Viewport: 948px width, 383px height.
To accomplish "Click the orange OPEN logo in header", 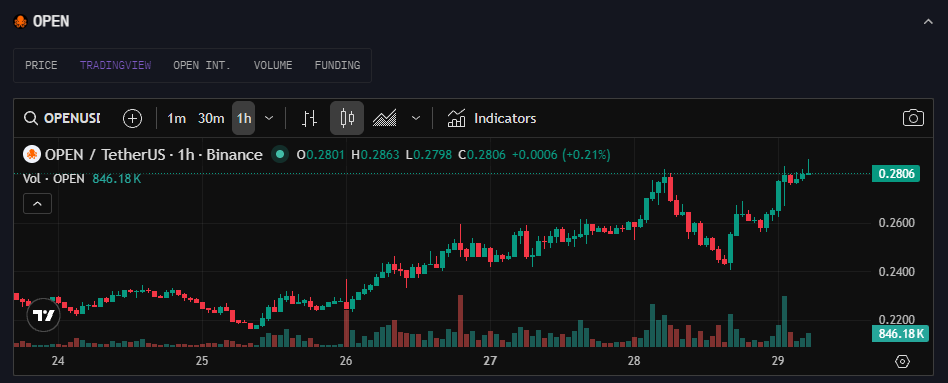I will pos(20,22).
